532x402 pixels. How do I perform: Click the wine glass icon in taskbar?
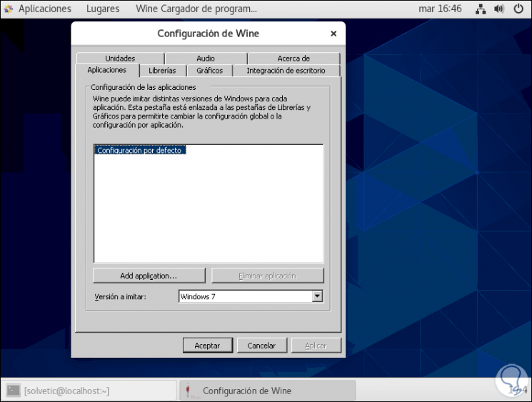click(189, 390)
